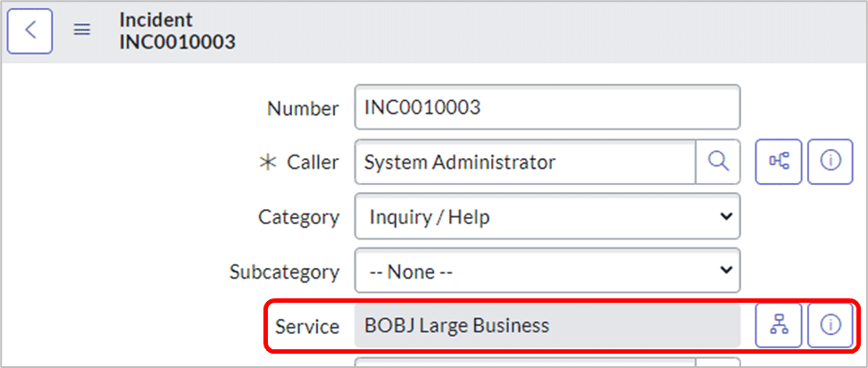
Task: Click the Caller field label
Action: pos(313,163)
